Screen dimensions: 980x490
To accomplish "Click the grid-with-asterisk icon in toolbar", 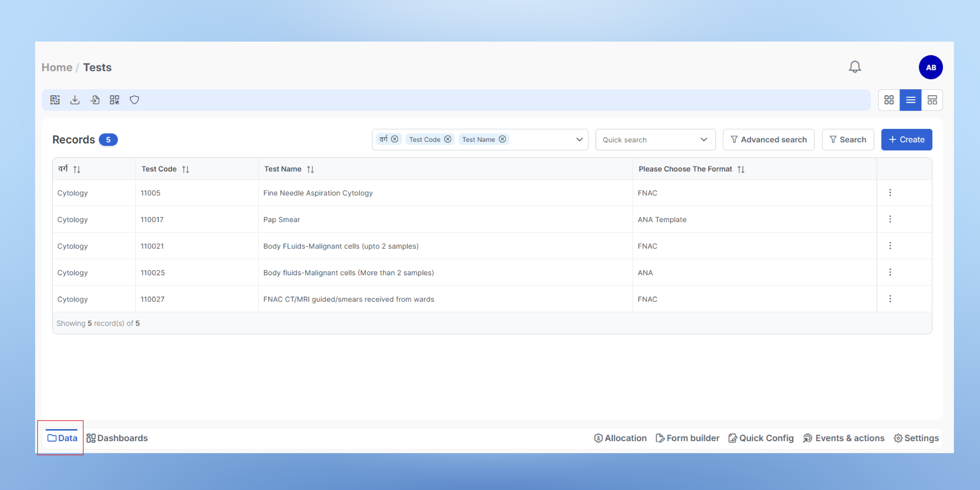I will pyautogui.click(x=115, y=100).
